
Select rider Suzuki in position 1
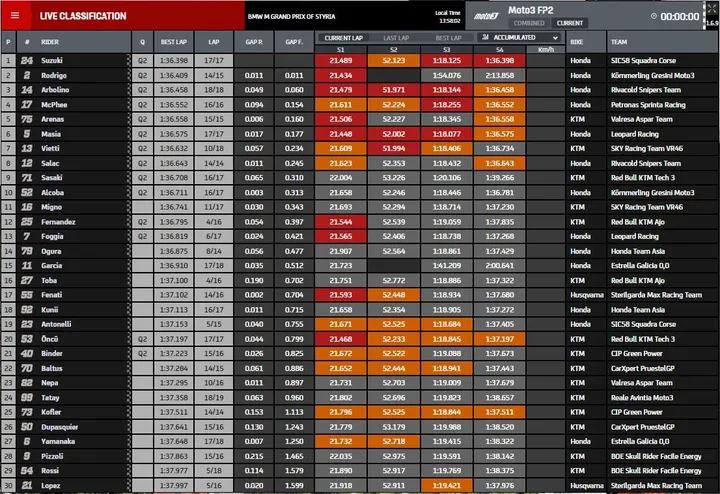click(x=52, y=61)
